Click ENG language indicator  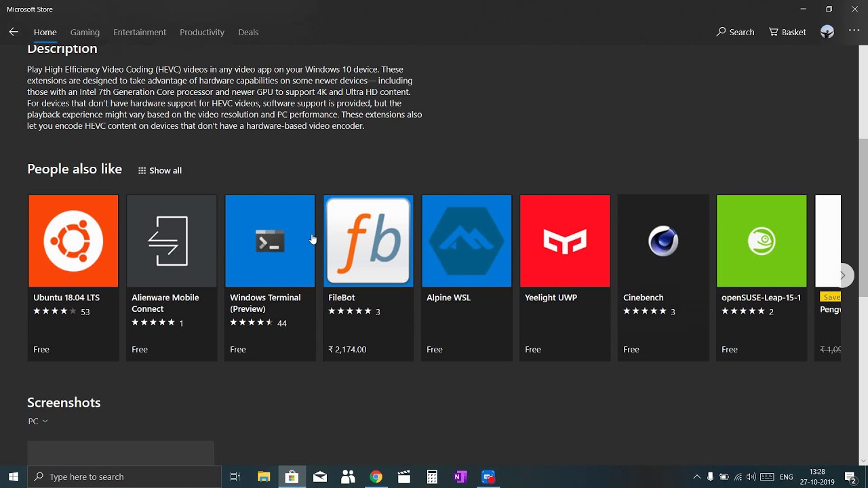tap(787, 476)
